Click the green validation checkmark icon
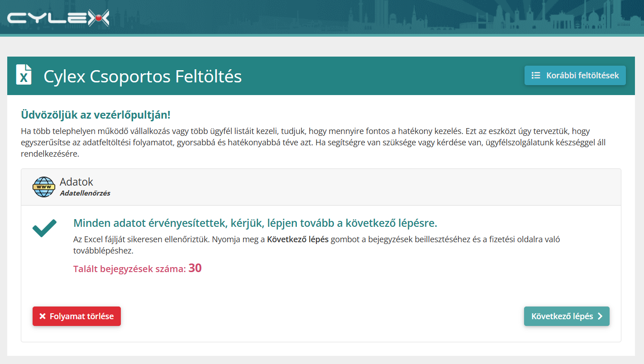The width and height of the screenshot is (644, 364). tap(44, 228)
